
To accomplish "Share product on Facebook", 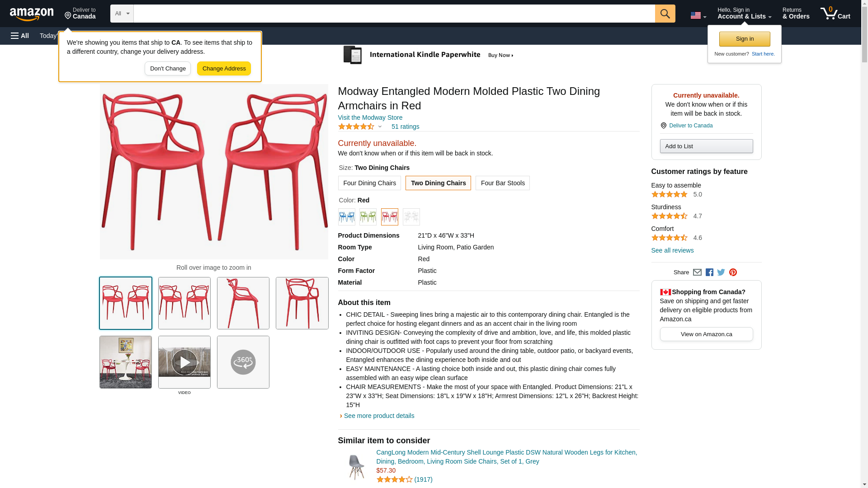I will [709, 272].
